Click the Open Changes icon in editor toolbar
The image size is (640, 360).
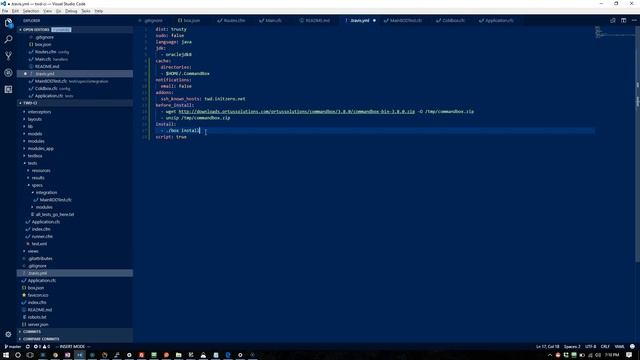[613, 20]
